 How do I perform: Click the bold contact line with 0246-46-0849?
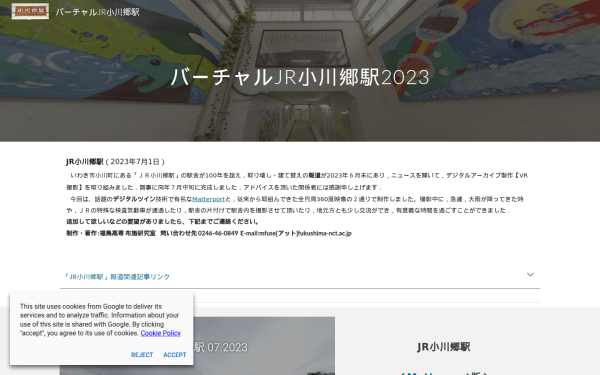pyautogui.click(x=209, y=233)
